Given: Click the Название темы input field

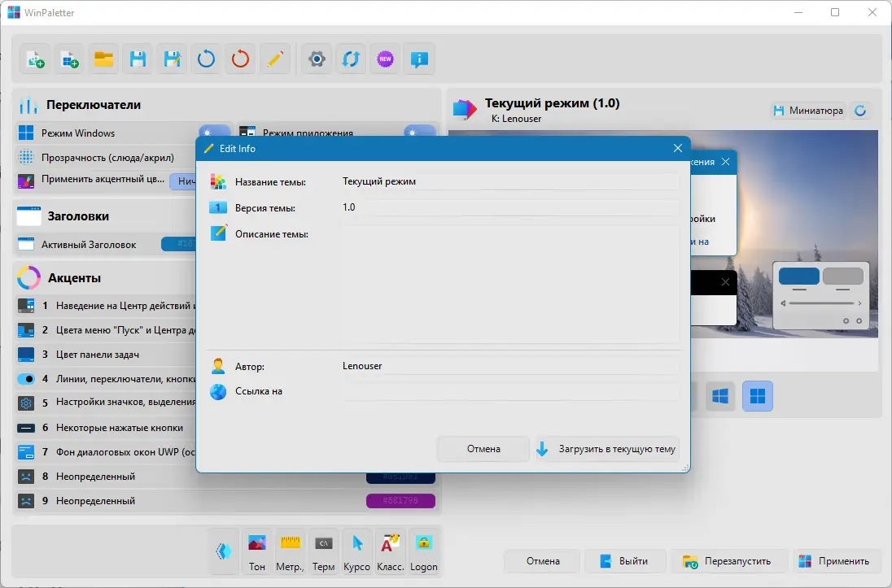Looking at the screenshot, I should click(509, 181).
